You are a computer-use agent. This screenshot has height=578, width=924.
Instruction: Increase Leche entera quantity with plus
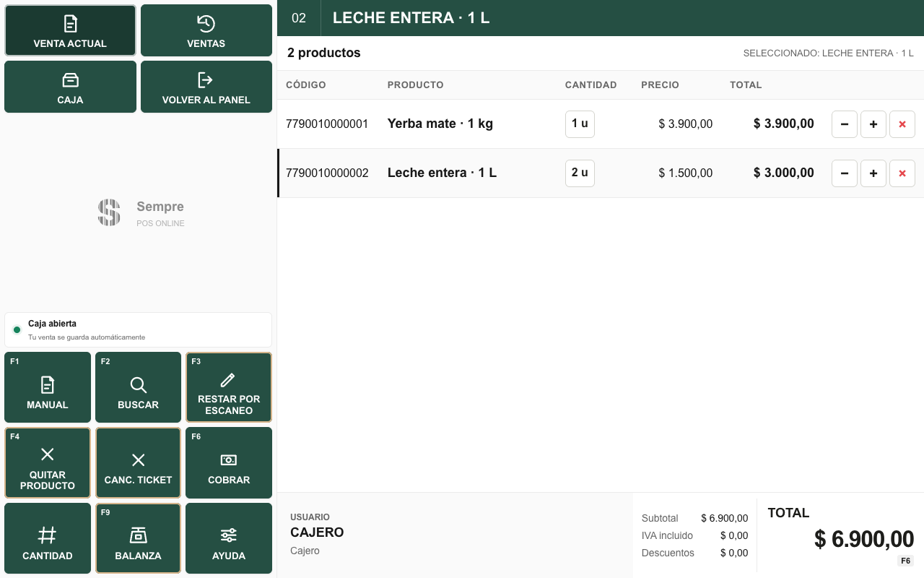873,173
